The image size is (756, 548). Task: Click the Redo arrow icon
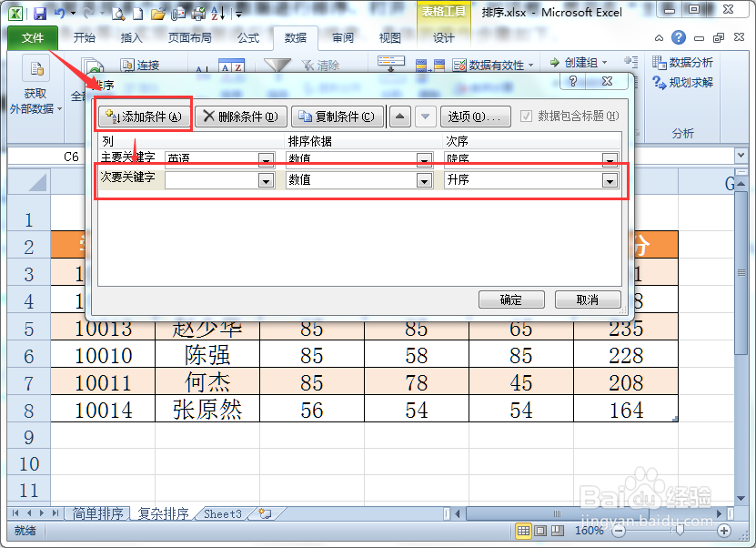click(88, 13)
